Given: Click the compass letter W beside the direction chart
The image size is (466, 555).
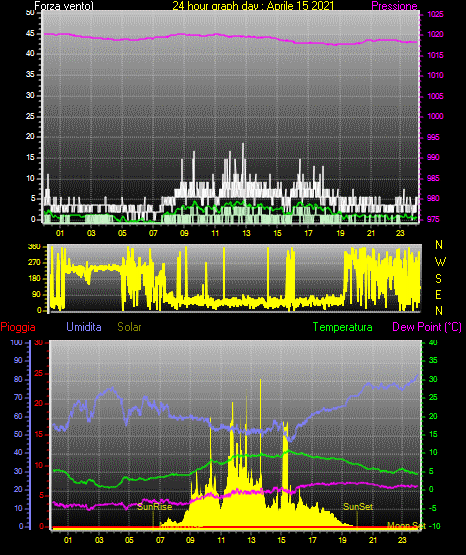Looking at the screenshot, I should [440, 262].
